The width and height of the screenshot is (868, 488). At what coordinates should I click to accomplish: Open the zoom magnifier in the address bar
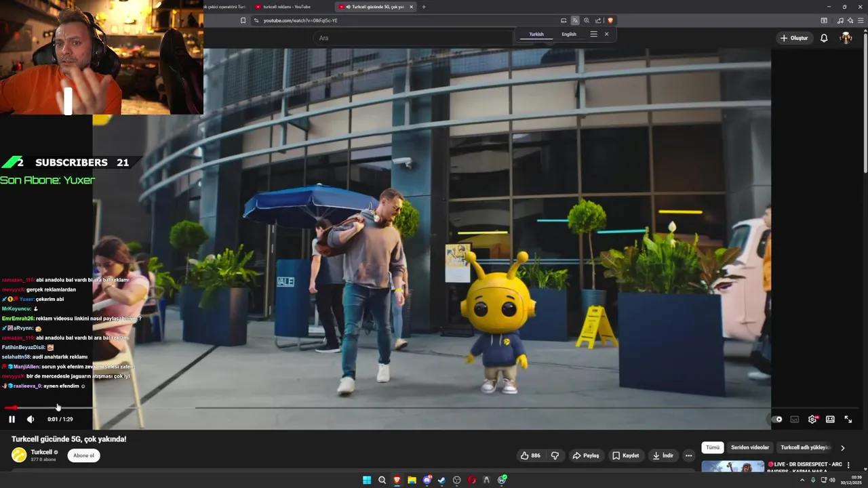tap(587, 20)
